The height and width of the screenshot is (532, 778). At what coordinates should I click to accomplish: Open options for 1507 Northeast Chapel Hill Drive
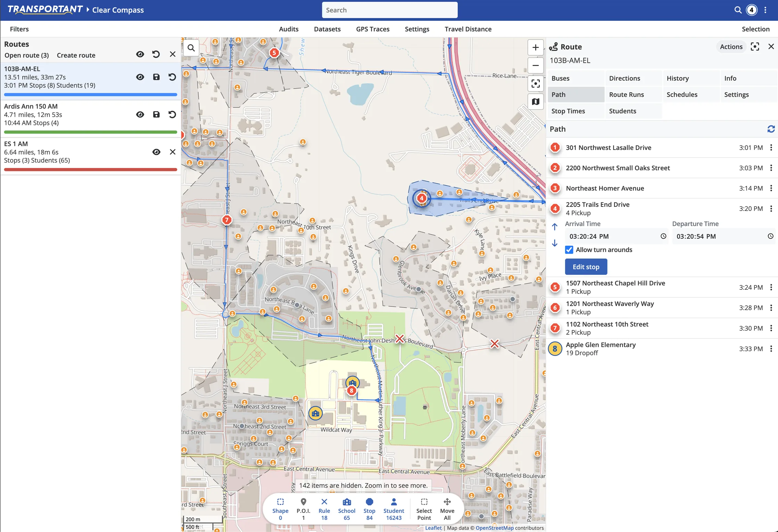click(x=771, y=287)
